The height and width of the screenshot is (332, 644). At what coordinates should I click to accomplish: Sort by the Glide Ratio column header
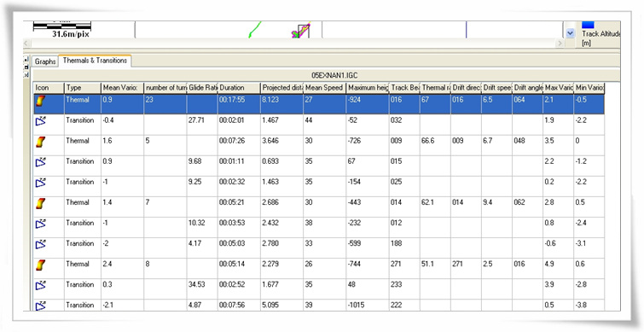coord(202,88)
